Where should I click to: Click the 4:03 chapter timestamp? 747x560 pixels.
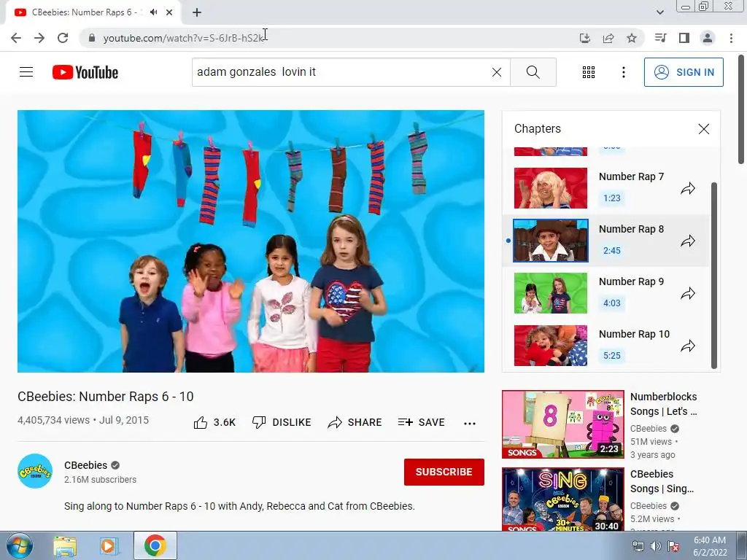pyautogui.click(x=612, y=303)
